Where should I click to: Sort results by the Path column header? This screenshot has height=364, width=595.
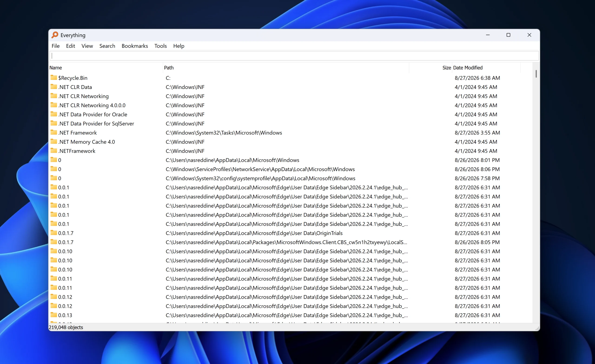(x=286, y=68)
